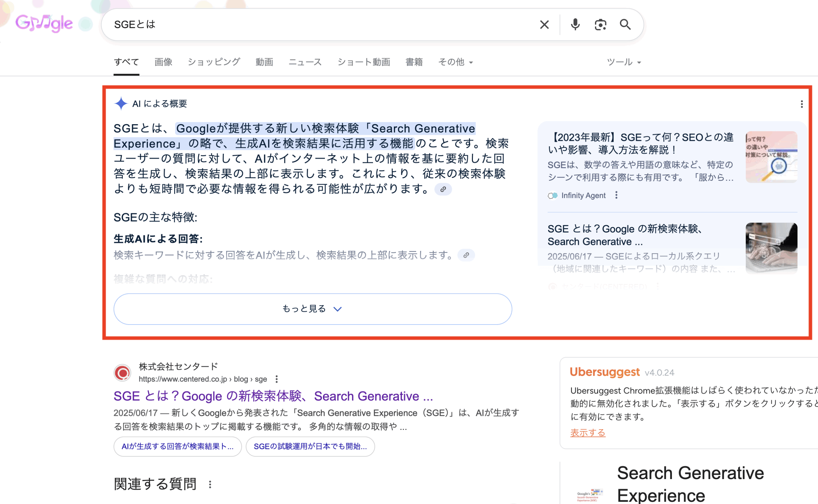Switch to the ニュース tab

pos(305,62)
